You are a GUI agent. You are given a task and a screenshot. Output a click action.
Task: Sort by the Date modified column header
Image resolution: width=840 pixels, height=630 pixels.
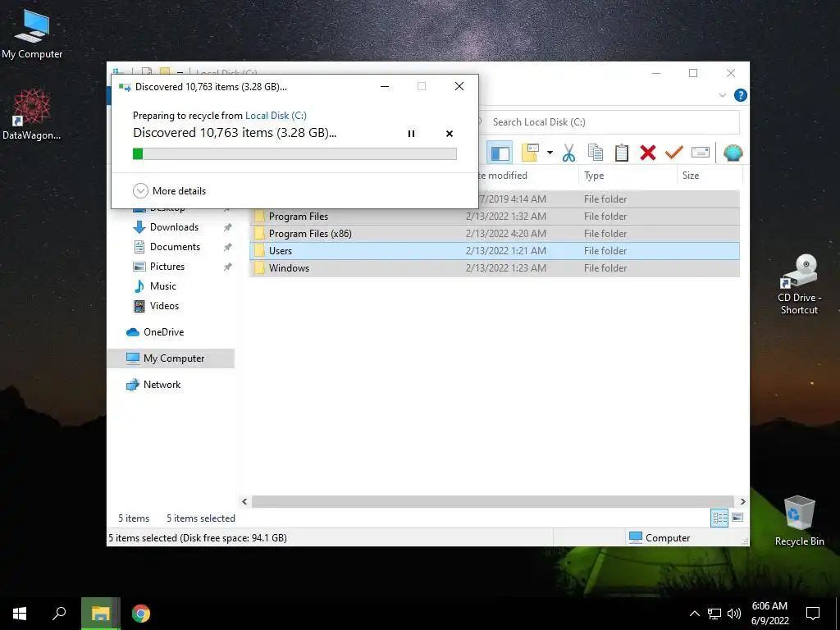[527, 176]
